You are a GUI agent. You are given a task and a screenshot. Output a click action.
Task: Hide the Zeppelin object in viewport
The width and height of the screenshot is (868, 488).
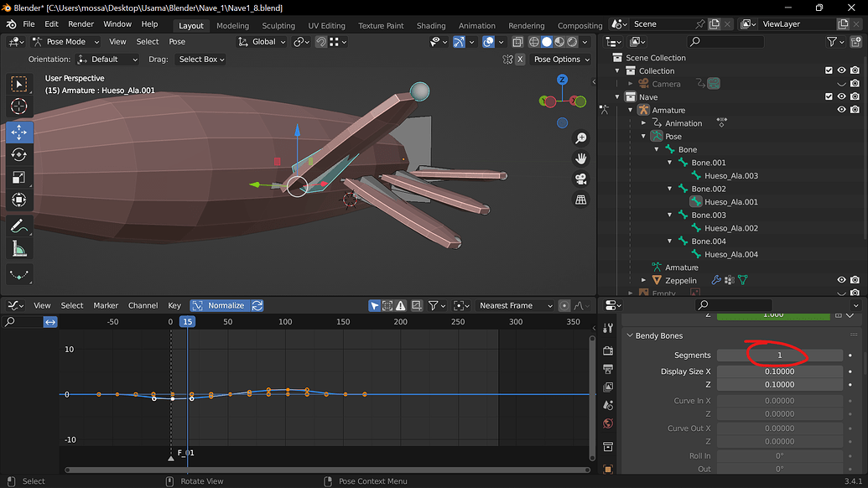[841, 280]
